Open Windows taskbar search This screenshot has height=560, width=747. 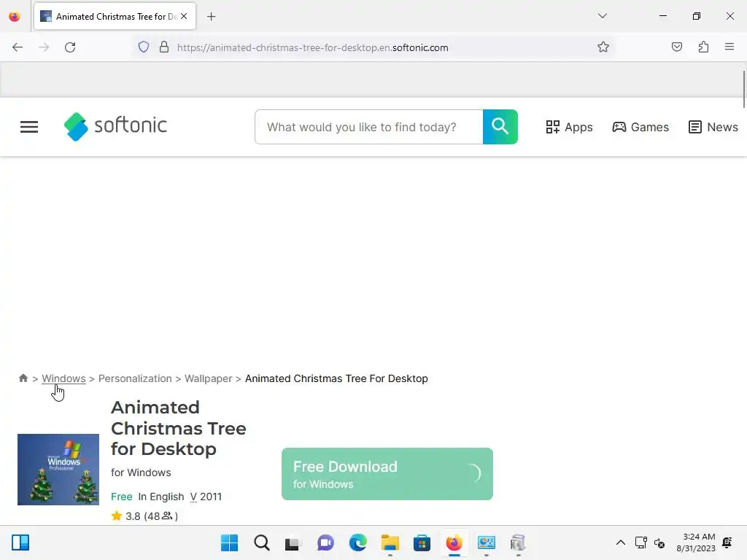(x=262, y=542)
